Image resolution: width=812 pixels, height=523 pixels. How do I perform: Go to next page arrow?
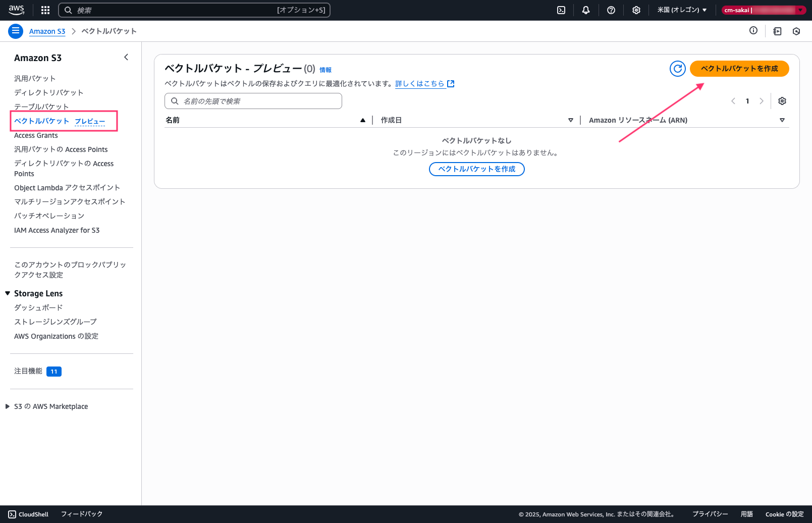(x=762, y=101)
